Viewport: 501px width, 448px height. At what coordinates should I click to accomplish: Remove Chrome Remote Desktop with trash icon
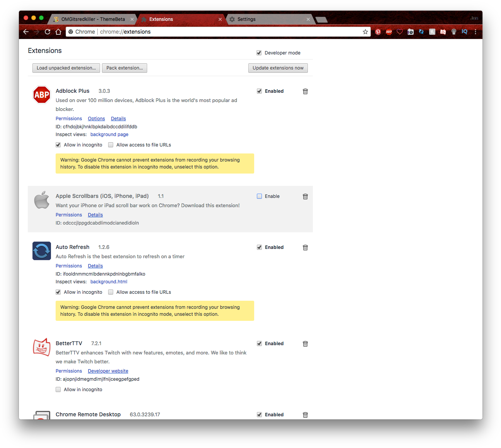point(305,415)
